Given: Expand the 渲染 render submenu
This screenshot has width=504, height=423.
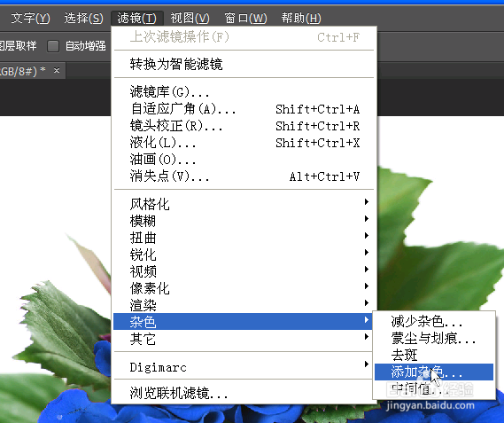Looking at the screenshot, I should tap(244, 305).
